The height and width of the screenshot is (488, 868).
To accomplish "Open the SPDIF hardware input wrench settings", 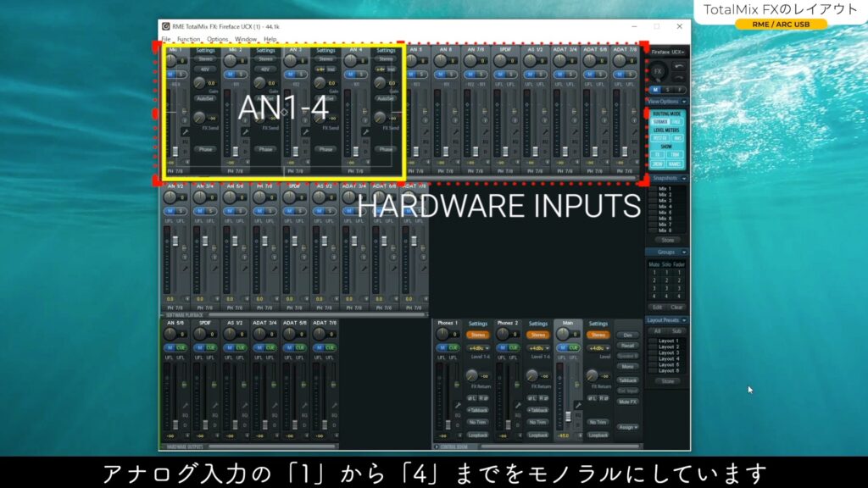I will pyautogui.click(x=515, y=132).
